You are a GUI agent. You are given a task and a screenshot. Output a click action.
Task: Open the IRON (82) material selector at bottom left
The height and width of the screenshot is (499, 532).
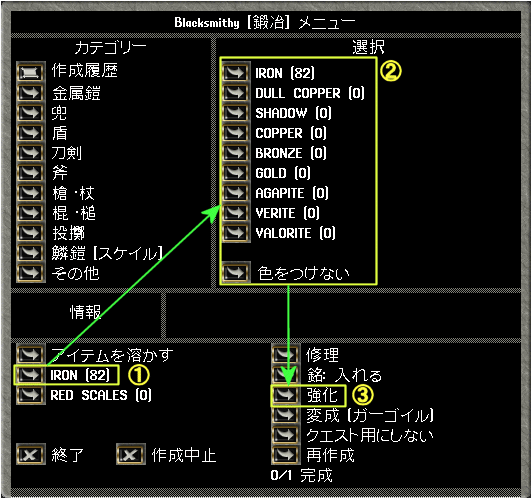31,375
